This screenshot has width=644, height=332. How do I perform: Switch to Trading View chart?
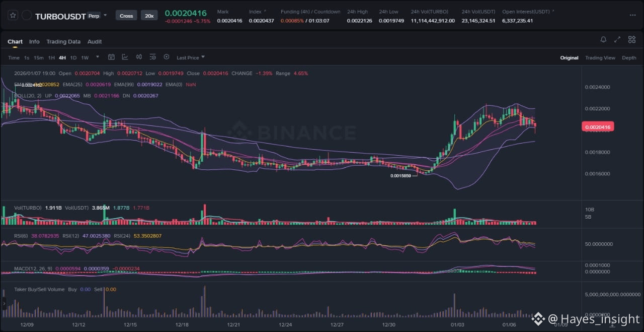pyautogui.click(x=600, y=57)
